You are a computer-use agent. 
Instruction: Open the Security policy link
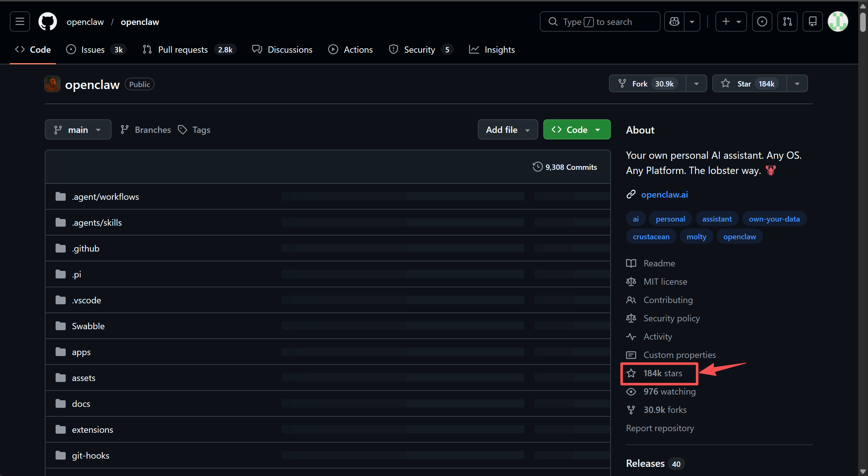click(x=663, y=318)
